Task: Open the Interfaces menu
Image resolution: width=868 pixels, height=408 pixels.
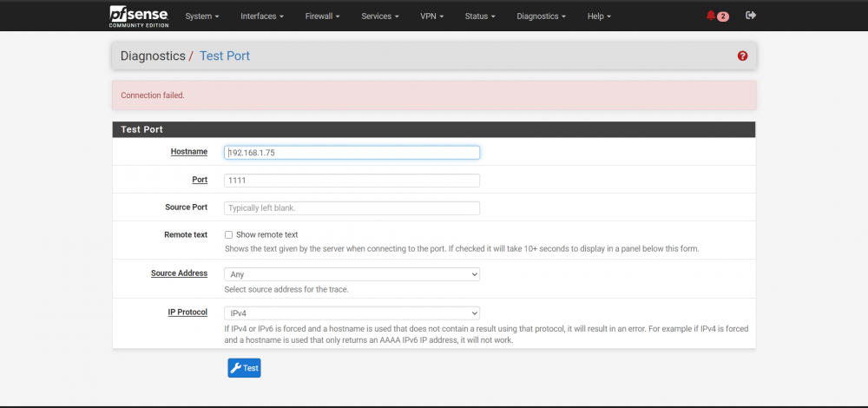Action: (x=262, y=16)
